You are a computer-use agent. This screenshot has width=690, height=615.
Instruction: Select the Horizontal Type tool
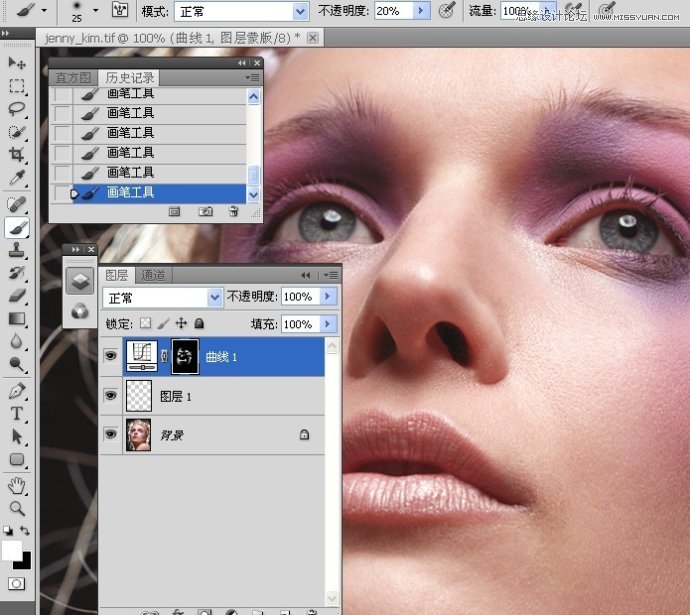(x=17, y=413)
